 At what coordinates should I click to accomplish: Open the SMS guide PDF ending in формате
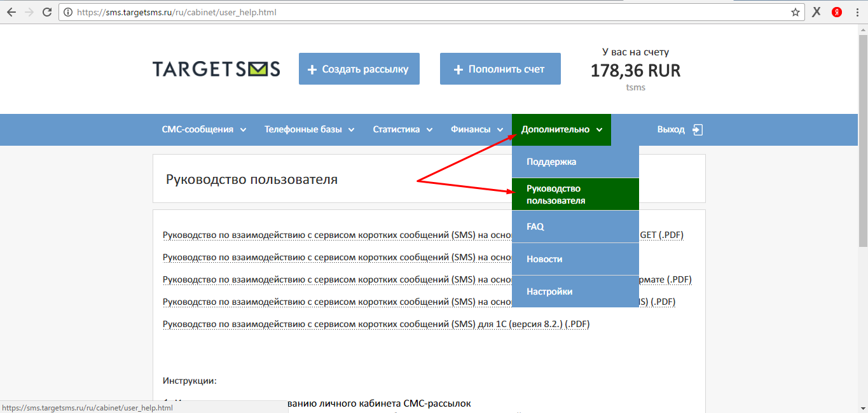coord(427,280)
